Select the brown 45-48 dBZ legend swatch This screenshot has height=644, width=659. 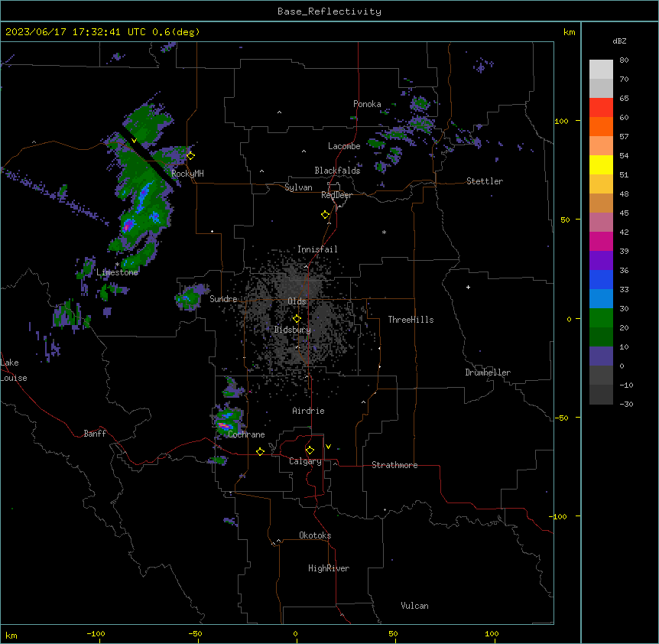pyautogui.click(x=601, y=203)
